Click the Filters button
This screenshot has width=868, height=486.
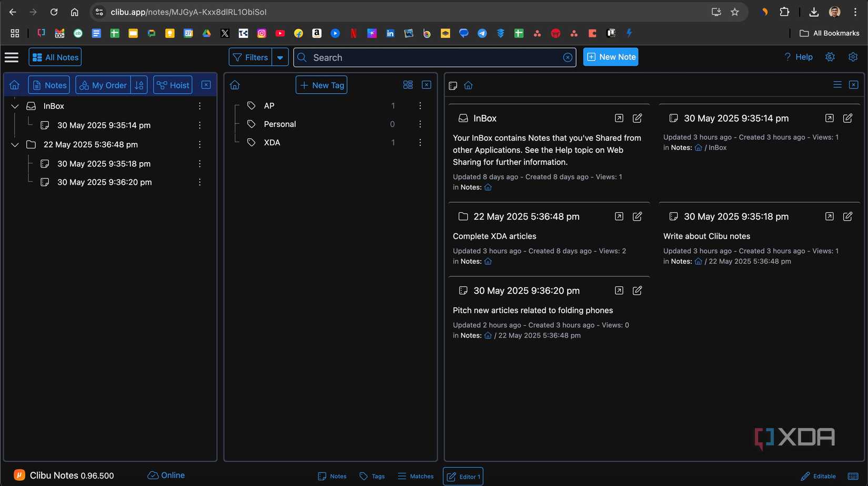point(250,57)
